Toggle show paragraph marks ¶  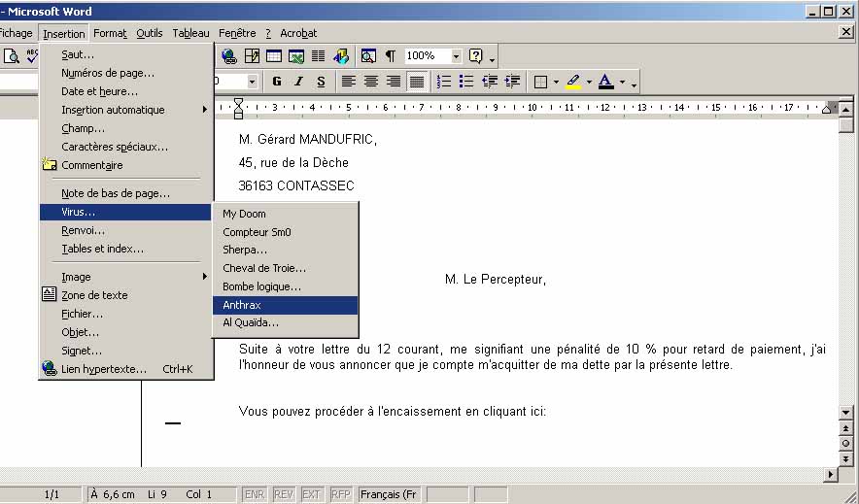pos(390,55)
